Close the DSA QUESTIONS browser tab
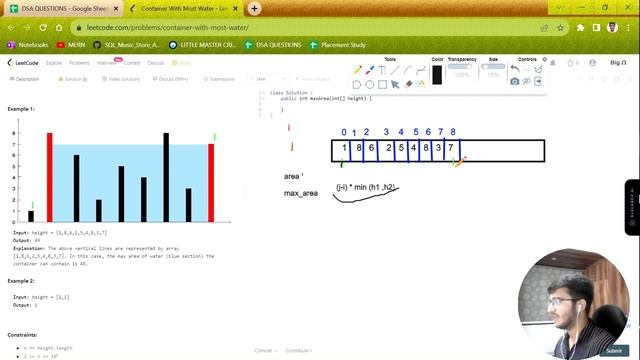 (x=116, y=9)
